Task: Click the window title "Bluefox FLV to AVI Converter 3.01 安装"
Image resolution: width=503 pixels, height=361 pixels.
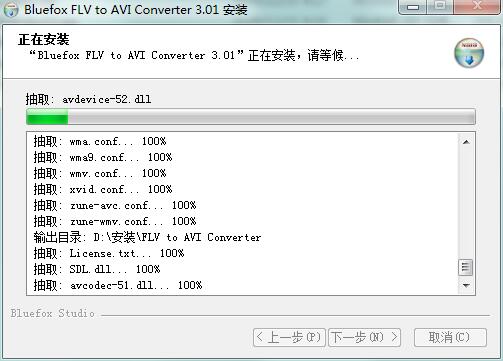Action: click(136, 9)
